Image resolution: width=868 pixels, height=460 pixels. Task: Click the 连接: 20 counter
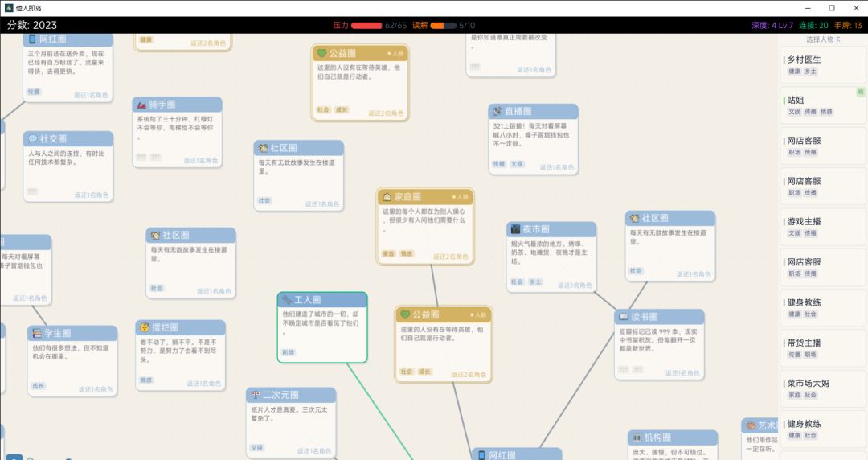click(813, 25)
